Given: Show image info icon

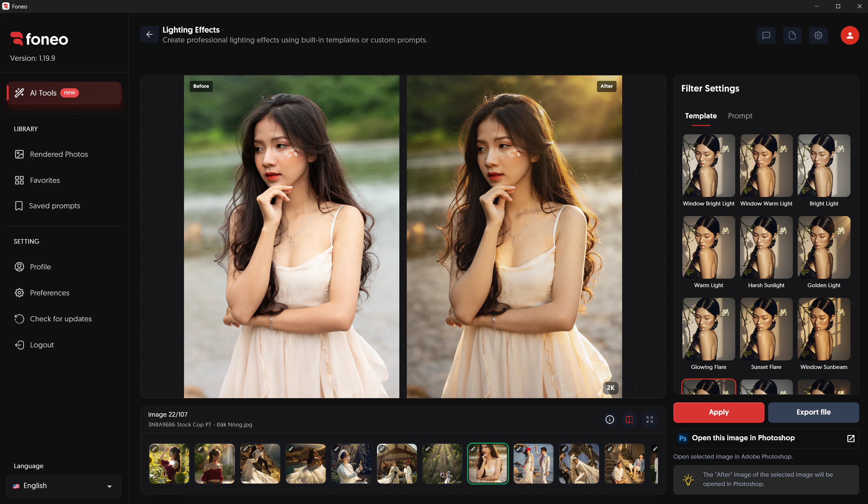Looking at the screenshot, I should pos(609,419).
